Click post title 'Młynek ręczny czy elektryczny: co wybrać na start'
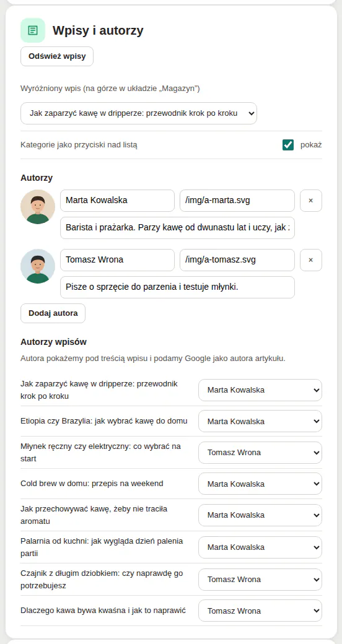Viewport: 342px width, 644px height. (x=101, y=452)
